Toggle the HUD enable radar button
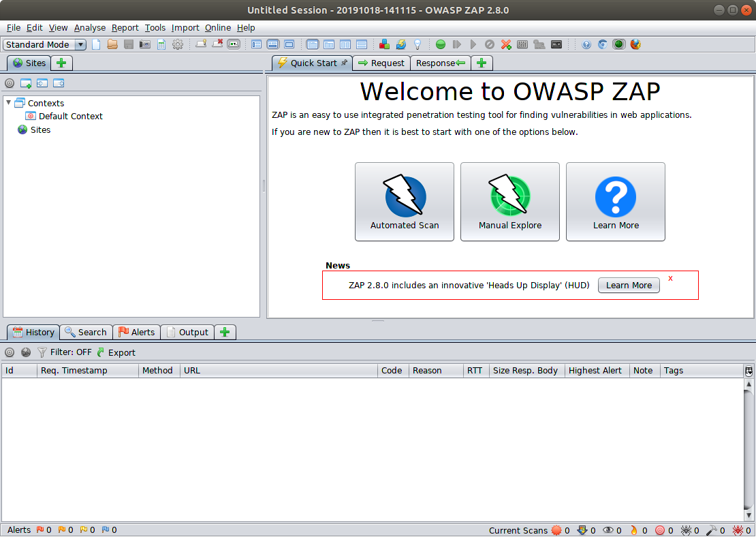756x537 pixels. pyautogui.click(x=619, y=44)
